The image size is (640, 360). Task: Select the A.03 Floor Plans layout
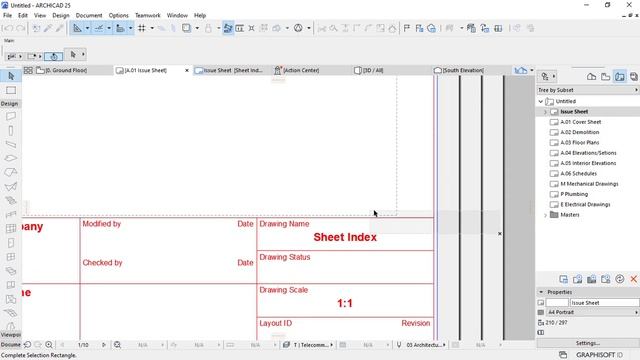point(580,143)
